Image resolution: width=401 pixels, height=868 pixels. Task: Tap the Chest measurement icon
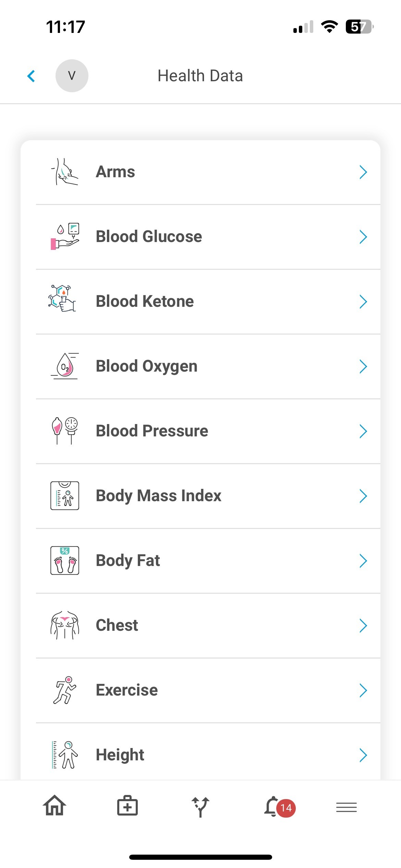[65, 625]
